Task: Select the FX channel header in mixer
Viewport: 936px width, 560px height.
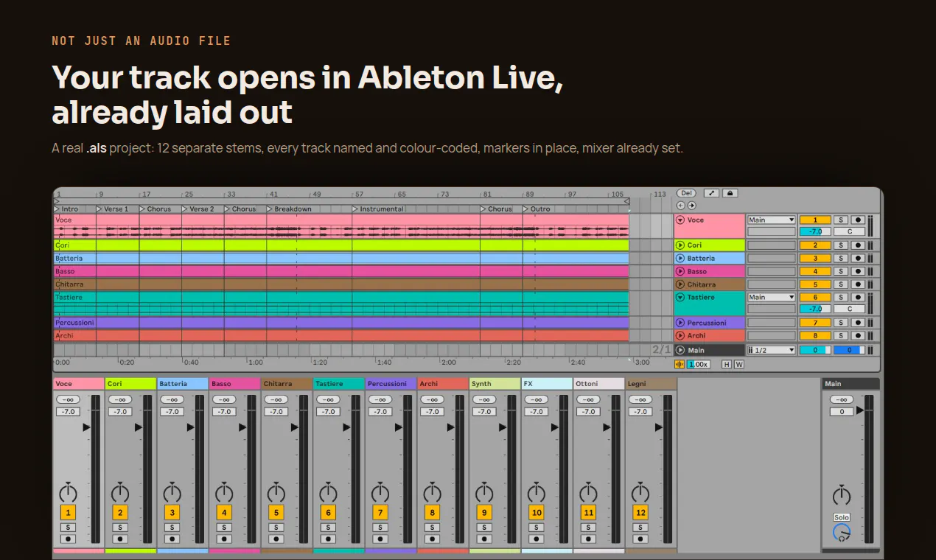Action: click(x=547, y=384)
